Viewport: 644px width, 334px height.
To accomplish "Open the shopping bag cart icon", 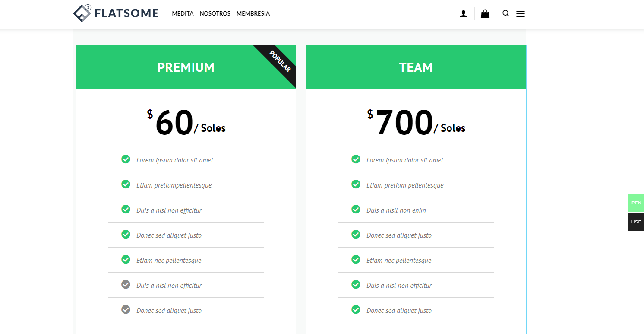I will 485,14.
